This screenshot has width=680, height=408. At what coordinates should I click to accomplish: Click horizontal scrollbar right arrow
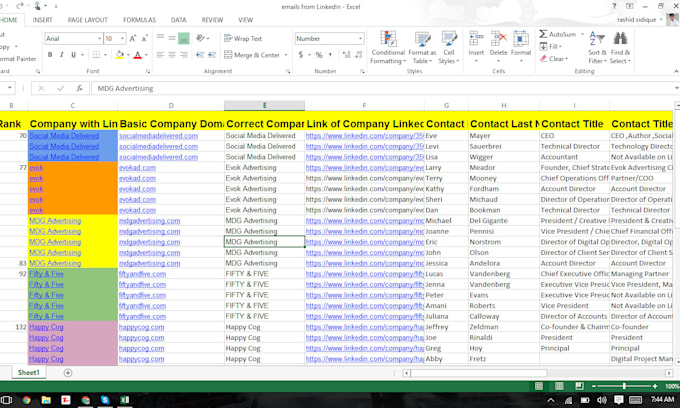coord(669,373)
